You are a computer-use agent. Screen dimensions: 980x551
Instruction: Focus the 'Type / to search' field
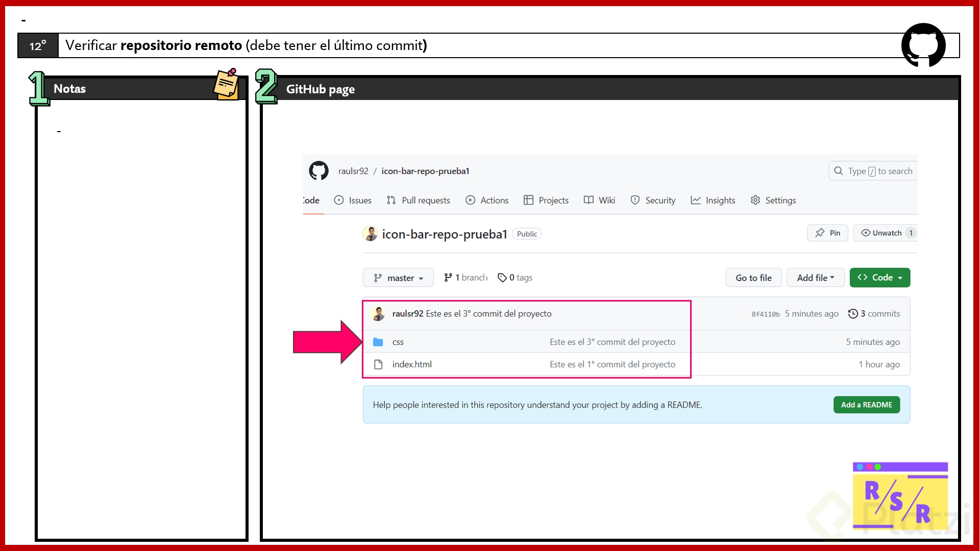point(873,171)
